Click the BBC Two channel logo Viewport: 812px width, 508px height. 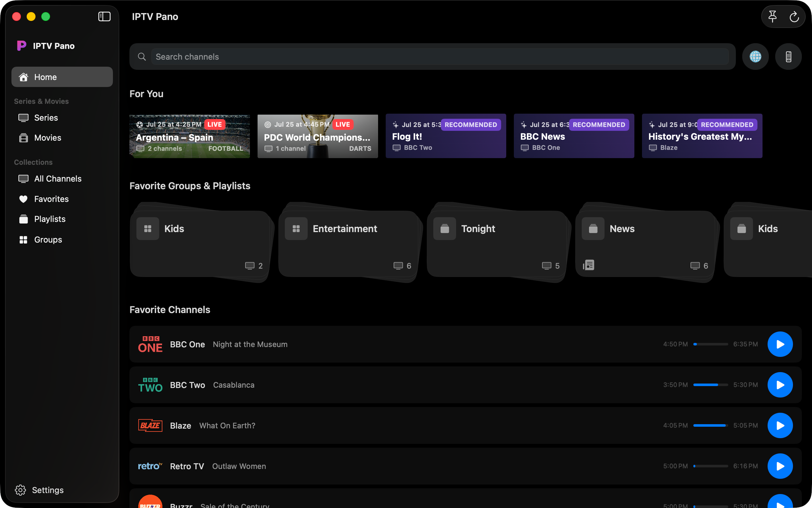(x=150, y=385)
